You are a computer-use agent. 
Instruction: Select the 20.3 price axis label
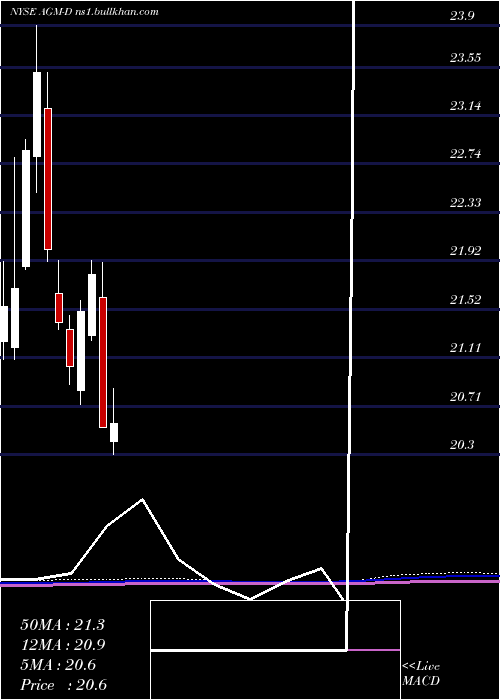462,445
